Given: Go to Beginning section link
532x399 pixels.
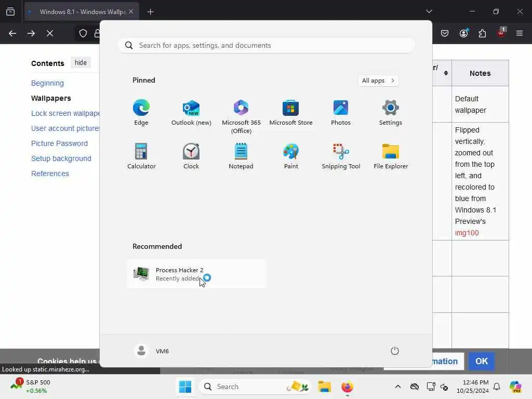Looking at the screenshot, I should point(47,83).
